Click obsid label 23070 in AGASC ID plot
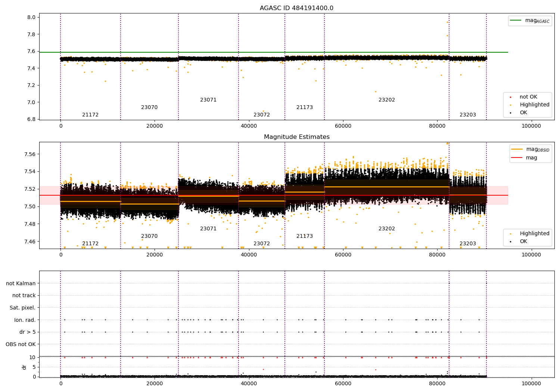The width and height of the screenshot is (560, 392). [149, 108]
